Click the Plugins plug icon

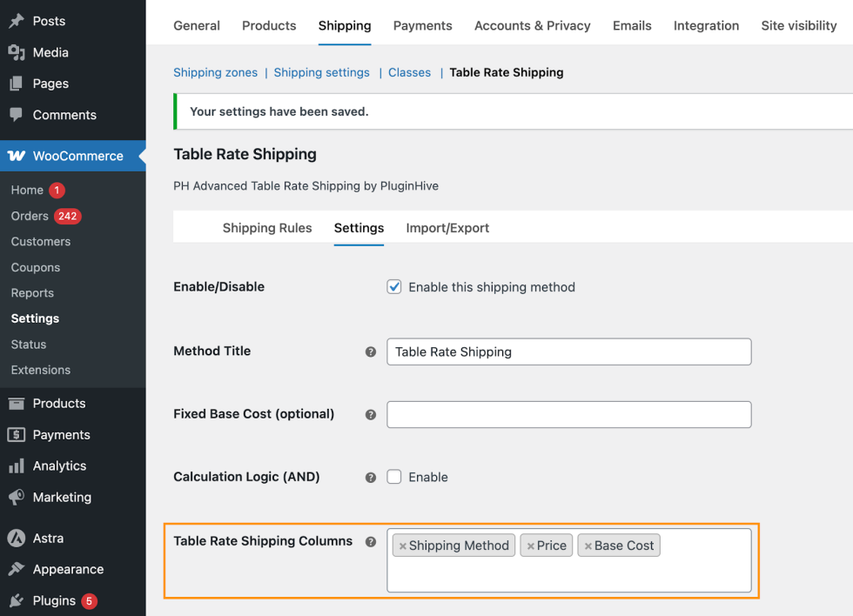pos(16,600)
